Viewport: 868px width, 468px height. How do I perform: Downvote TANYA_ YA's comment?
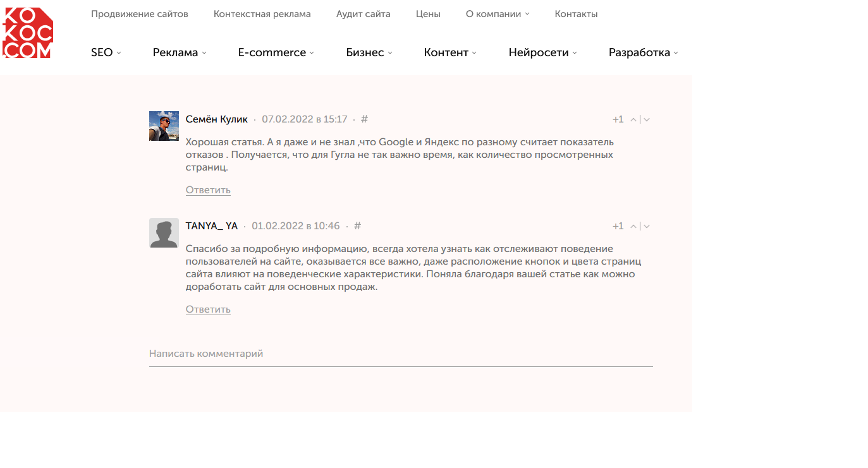(647, 227)
